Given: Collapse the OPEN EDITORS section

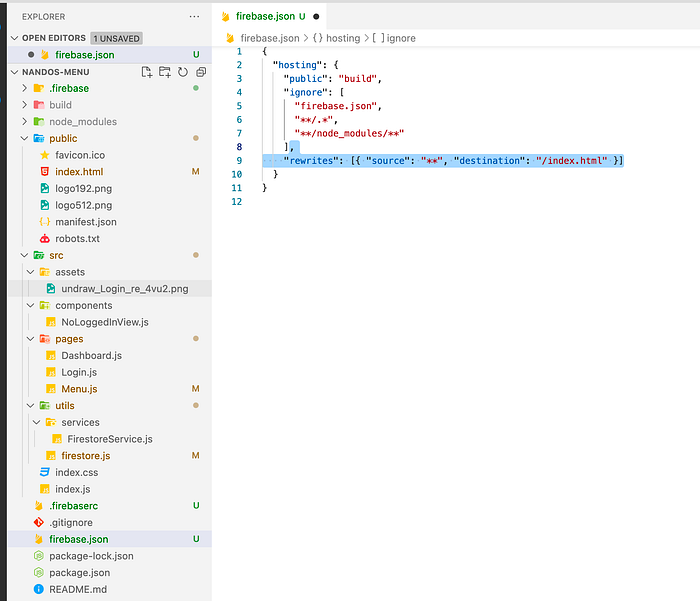Looking at the screenshot, I should [15, 38].
